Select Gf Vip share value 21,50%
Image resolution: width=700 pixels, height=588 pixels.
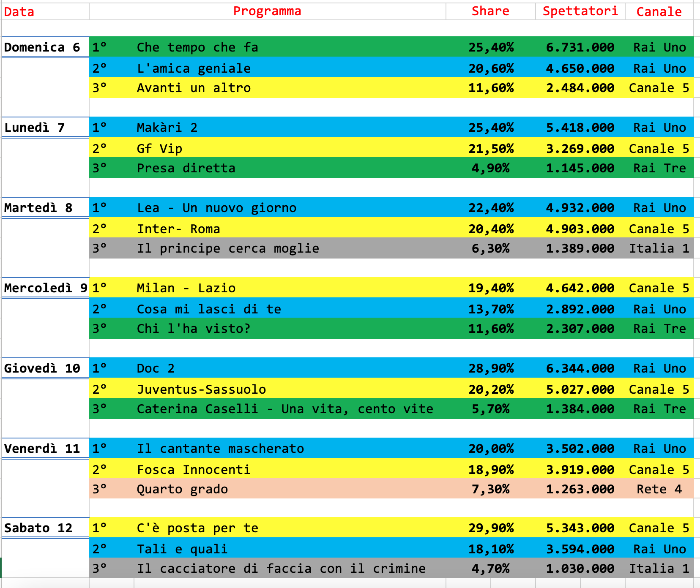tap(491, 149)
